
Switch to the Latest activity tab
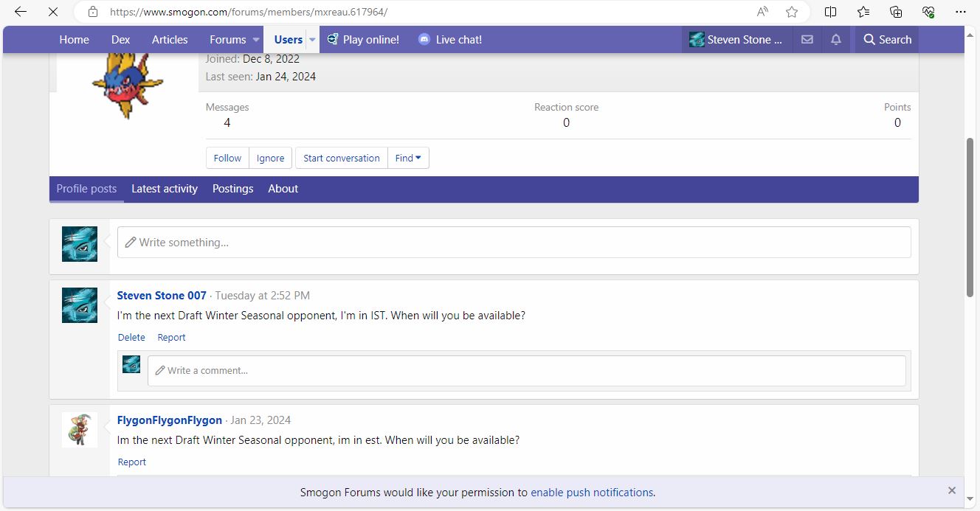165,189
